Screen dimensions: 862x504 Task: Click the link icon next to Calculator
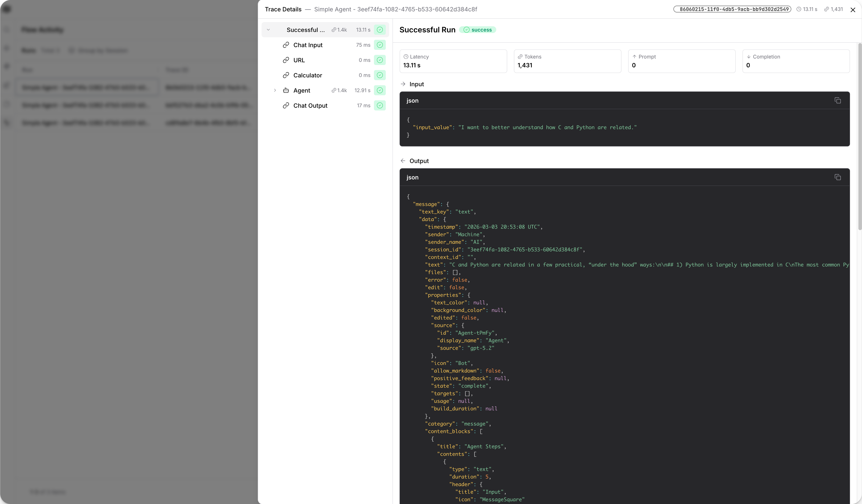pos(286,75)
